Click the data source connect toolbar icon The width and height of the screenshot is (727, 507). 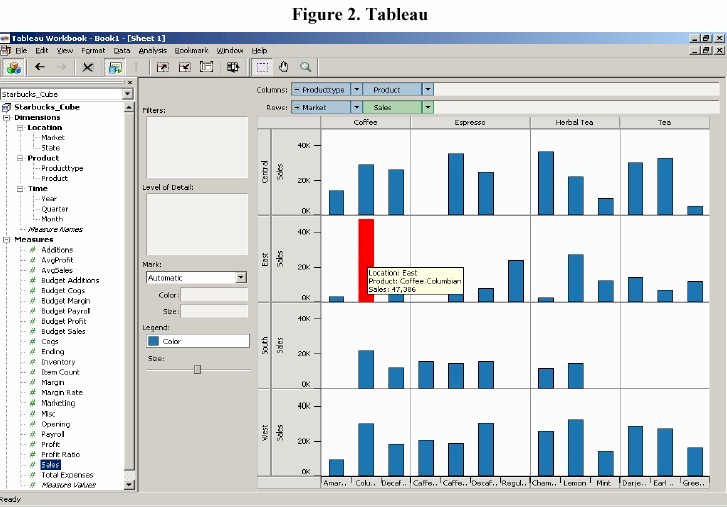click(x=14, y=67)
